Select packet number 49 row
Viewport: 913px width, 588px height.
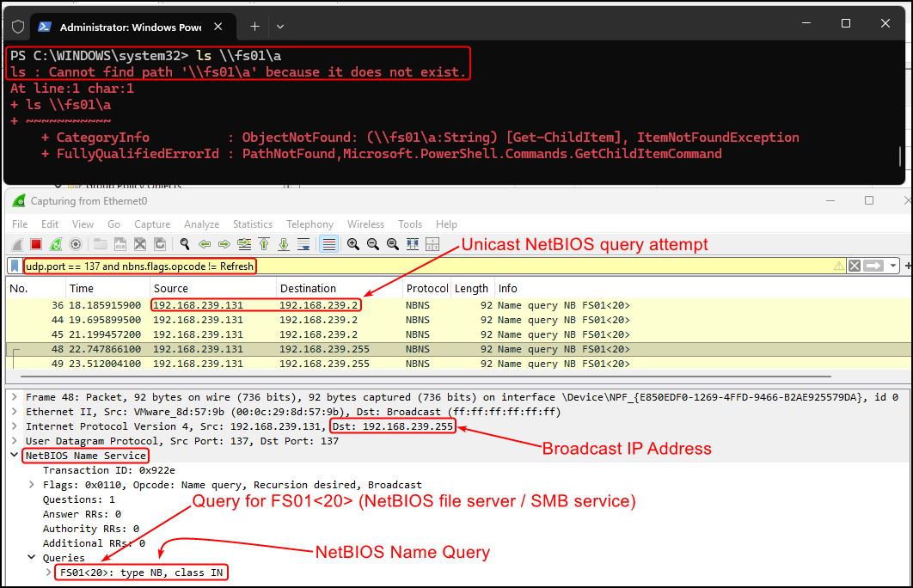[x=459, y=364]
